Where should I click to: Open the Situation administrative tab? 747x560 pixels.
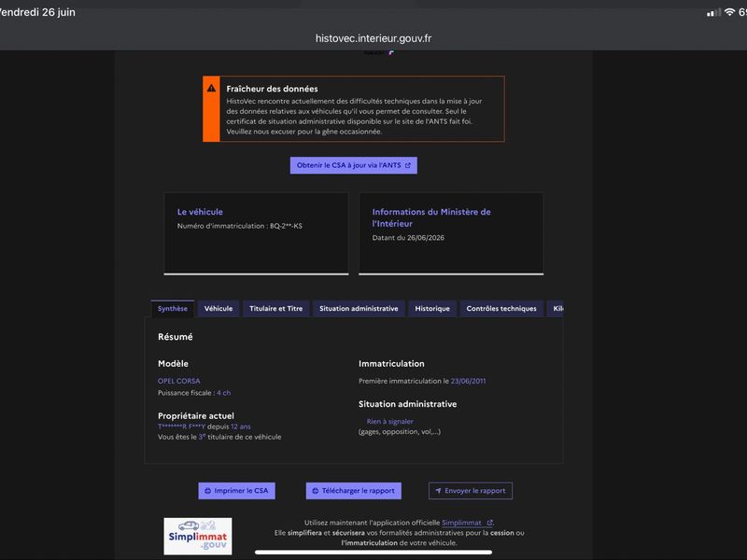359,309
